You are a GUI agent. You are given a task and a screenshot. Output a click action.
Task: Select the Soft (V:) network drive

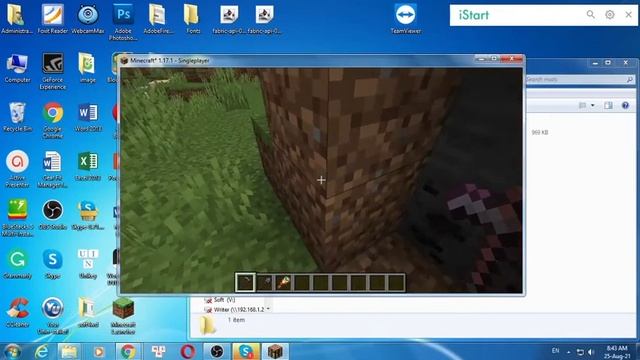(220, 300)
